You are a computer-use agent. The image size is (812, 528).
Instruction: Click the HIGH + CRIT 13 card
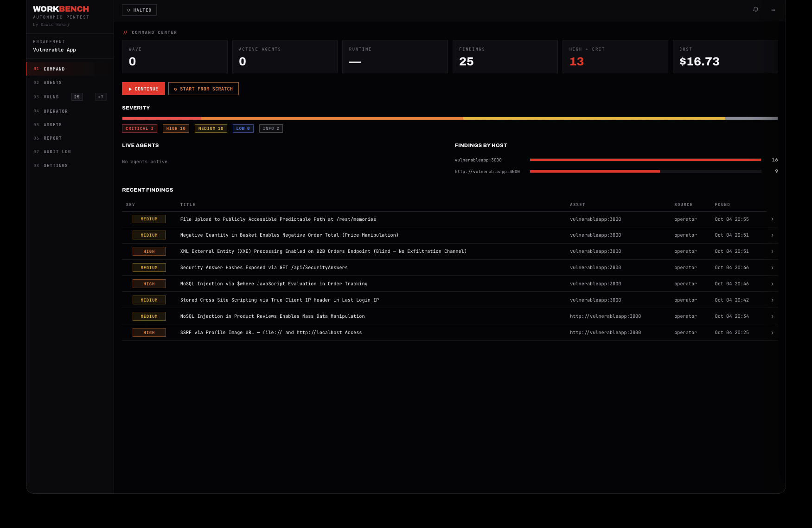(615, 57)
